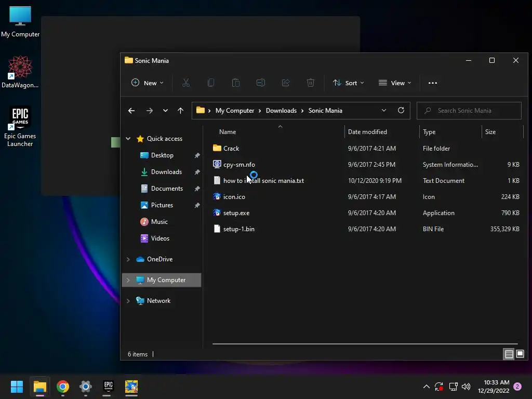Click the network tray icon
The width and height of the screenshot is (532, 399).
coord(453,387)
